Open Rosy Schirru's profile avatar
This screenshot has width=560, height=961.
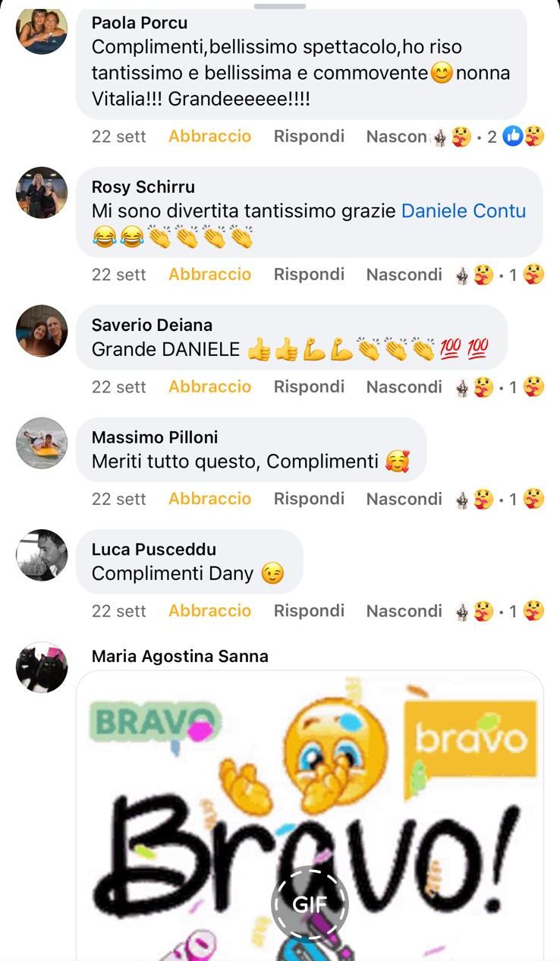pyautogui.click(x=42, y=193)
